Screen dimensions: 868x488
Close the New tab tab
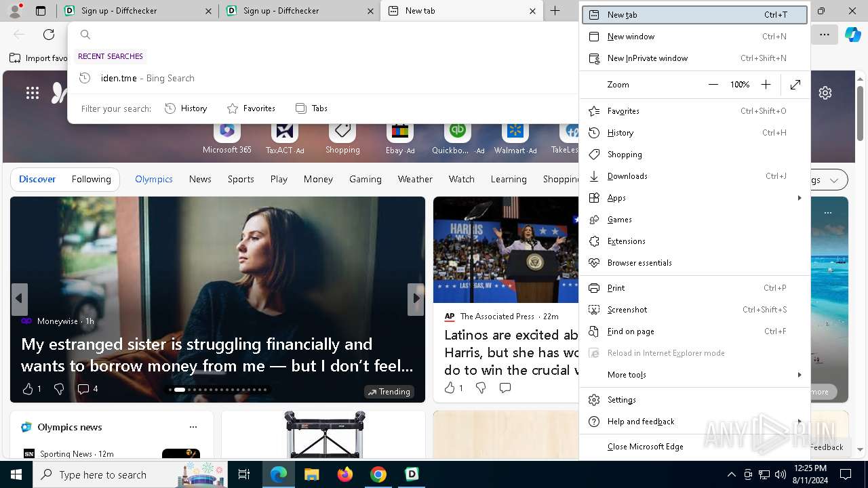532,11
